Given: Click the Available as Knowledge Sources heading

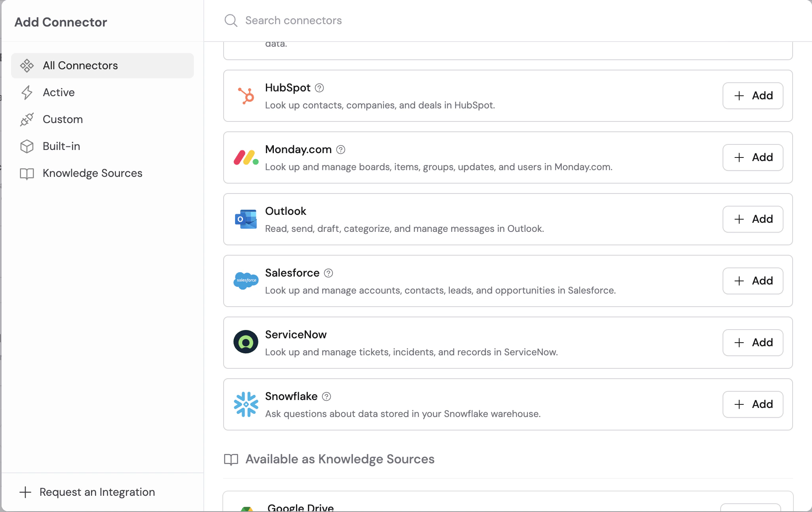Looking at the screenshot, I should [340, 459].
